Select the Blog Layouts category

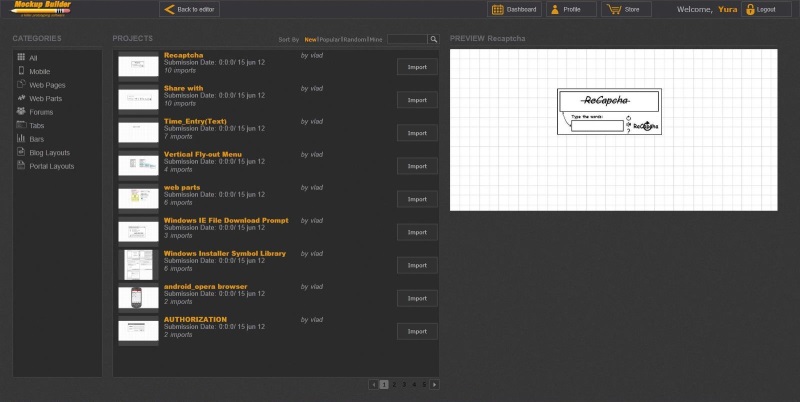(49, 153)
